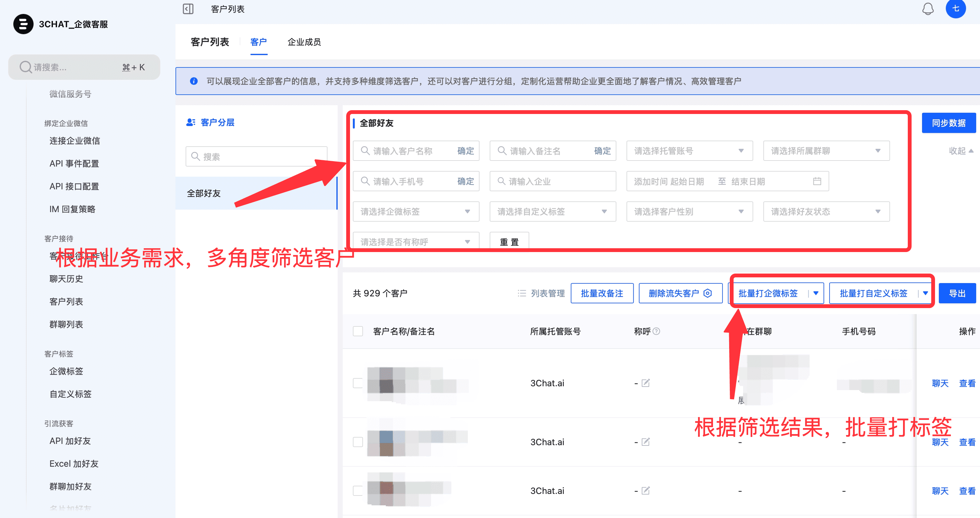Tick the first customer row checkbox
Viewport: 980px width, 518px height.
[x=358, y=382]
